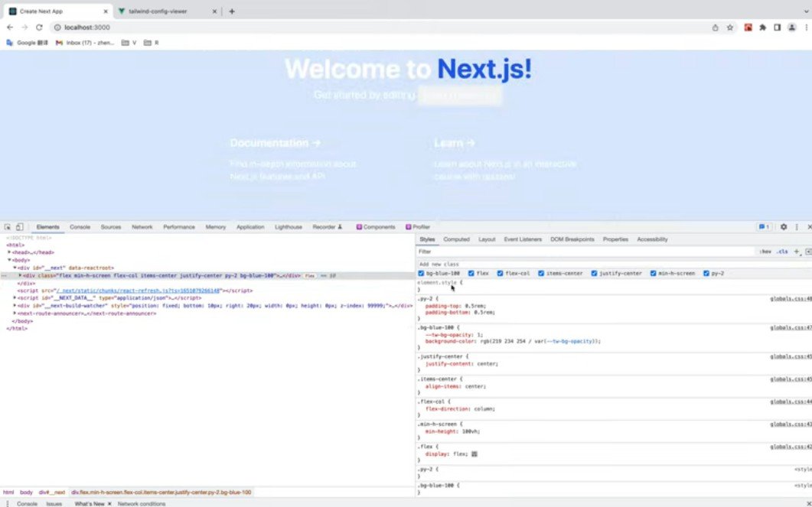Open the DevTools settings gear

click(x=784, y=226)
